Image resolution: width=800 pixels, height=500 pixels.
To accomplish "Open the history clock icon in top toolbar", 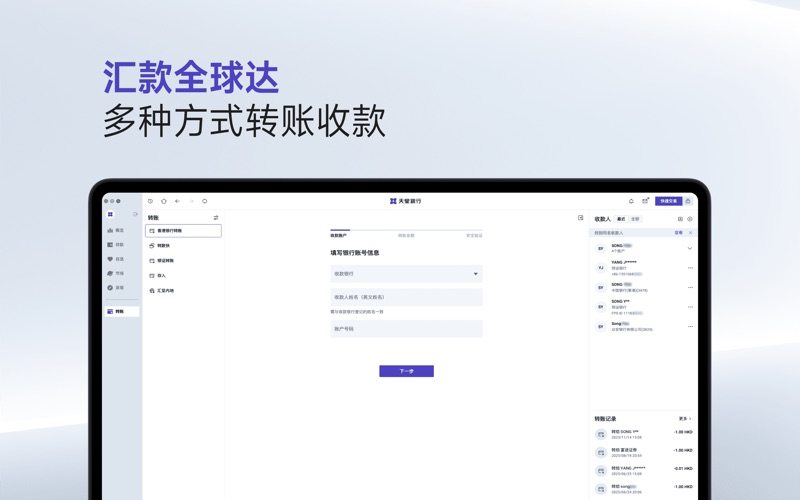I will [151, 201].
